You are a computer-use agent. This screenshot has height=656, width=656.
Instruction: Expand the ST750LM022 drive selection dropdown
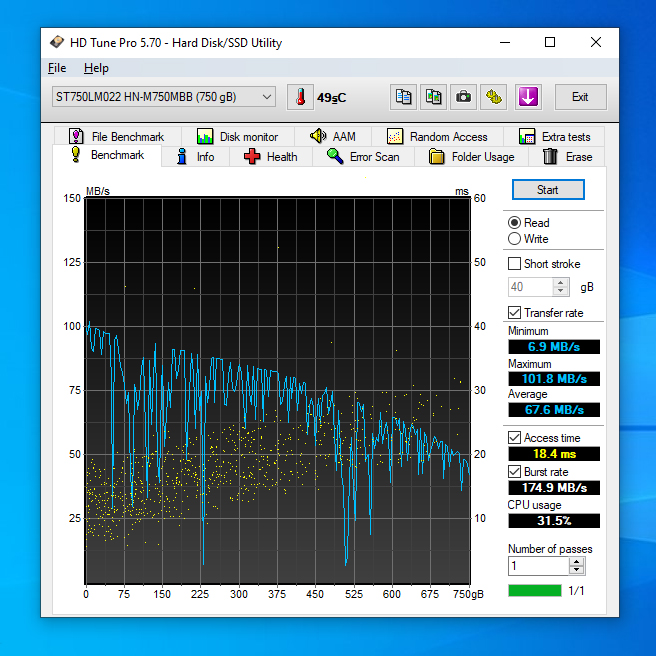click(x=164, y=97)
